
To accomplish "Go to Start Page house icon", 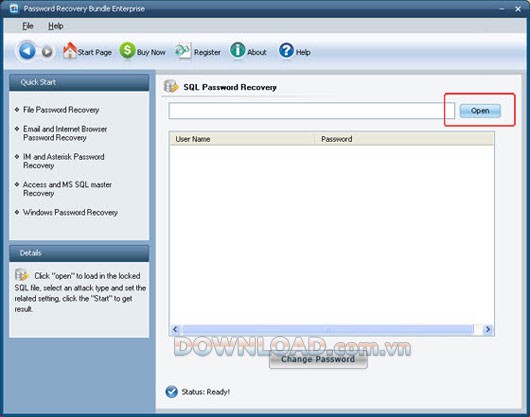I will point(70,50).
